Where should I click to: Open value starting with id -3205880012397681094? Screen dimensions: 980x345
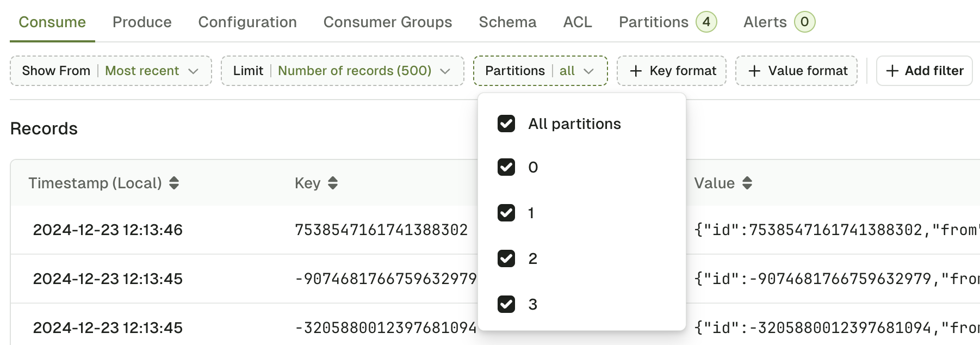tap(837, 328)
